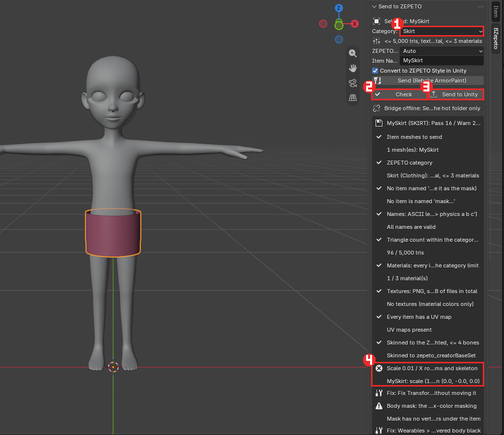Click 'Every item has a UV map' row
The height and width of the screenshot is (435, 504).
tap(428, 317)
